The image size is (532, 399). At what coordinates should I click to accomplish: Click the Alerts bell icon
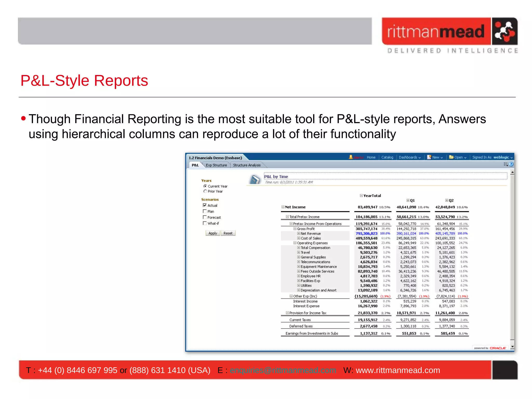[x=351, y=157]
